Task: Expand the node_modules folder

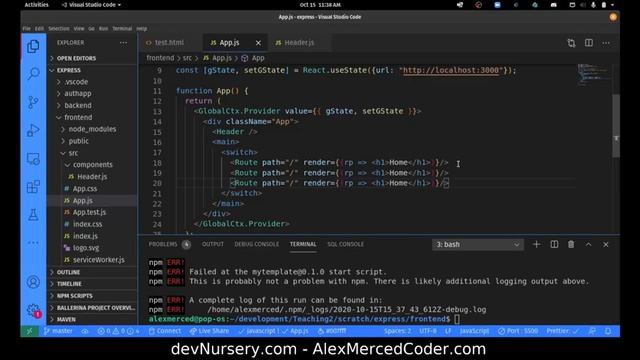Action: [92, 129]
